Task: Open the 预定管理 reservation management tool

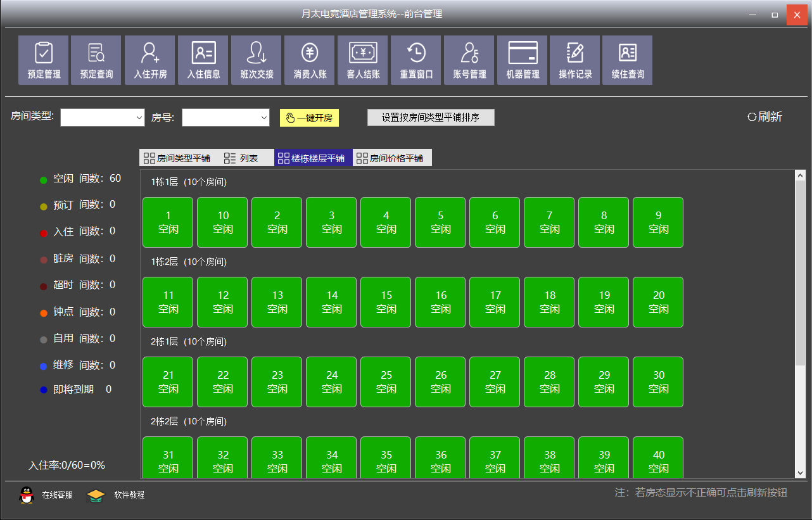Action: 44,60
